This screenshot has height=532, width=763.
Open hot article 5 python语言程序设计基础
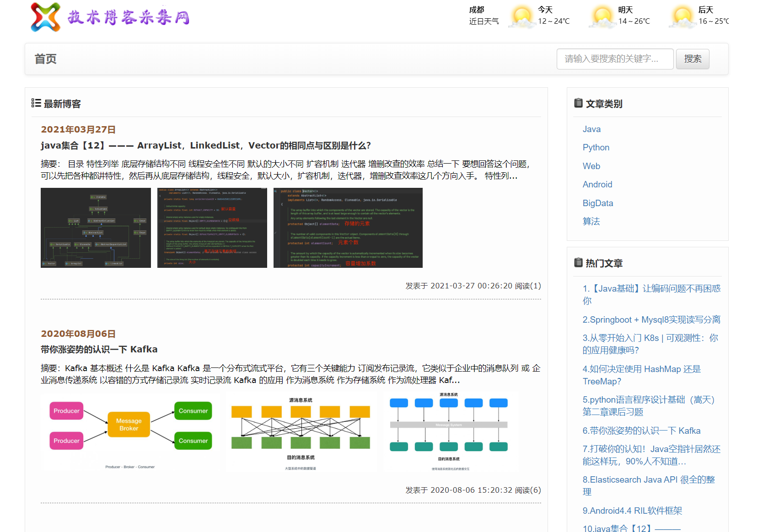[x=649, y=406]
